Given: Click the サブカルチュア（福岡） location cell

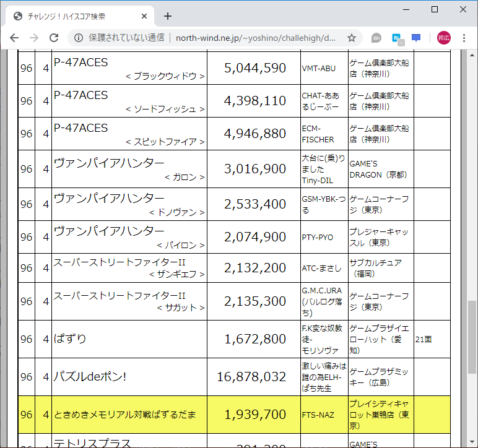Looking at the screenshot, I should click(x=381, y=268).
